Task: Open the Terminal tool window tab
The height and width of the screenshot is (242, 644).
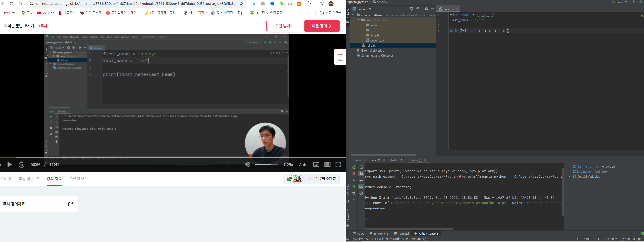Action: [401, 233]
